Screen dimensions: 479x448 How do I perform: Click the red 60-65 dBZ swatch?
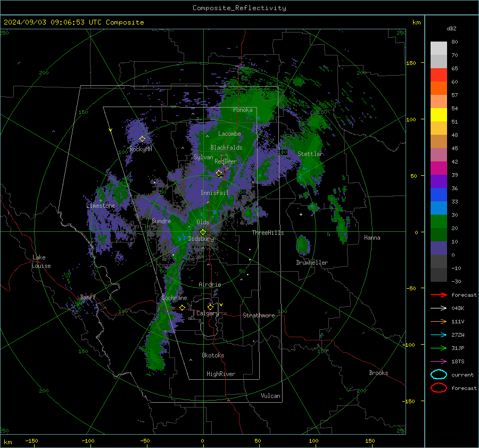[x=439, y=75]
